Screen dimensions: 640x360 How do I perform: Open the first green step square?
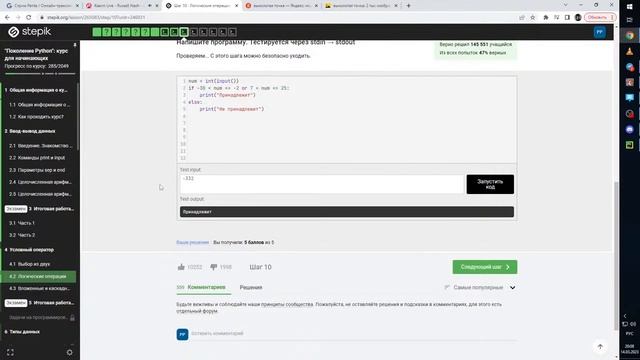(97, 32)
